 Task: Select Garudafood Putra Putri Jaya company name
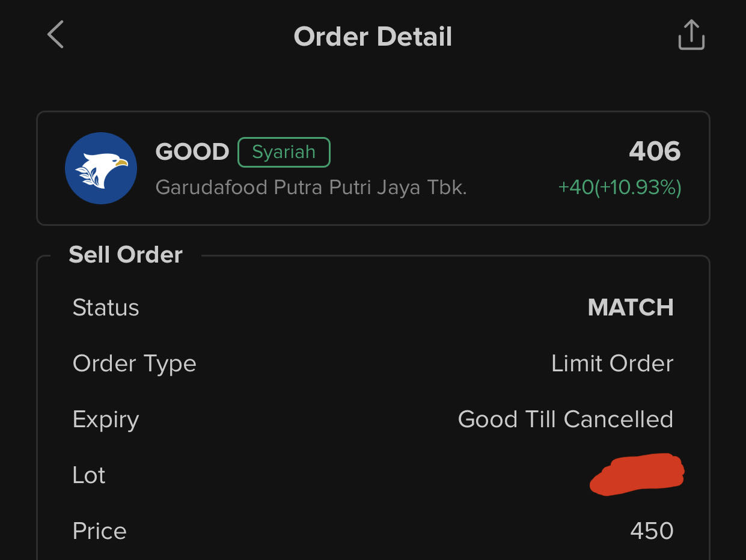click(x=311, y=187)
